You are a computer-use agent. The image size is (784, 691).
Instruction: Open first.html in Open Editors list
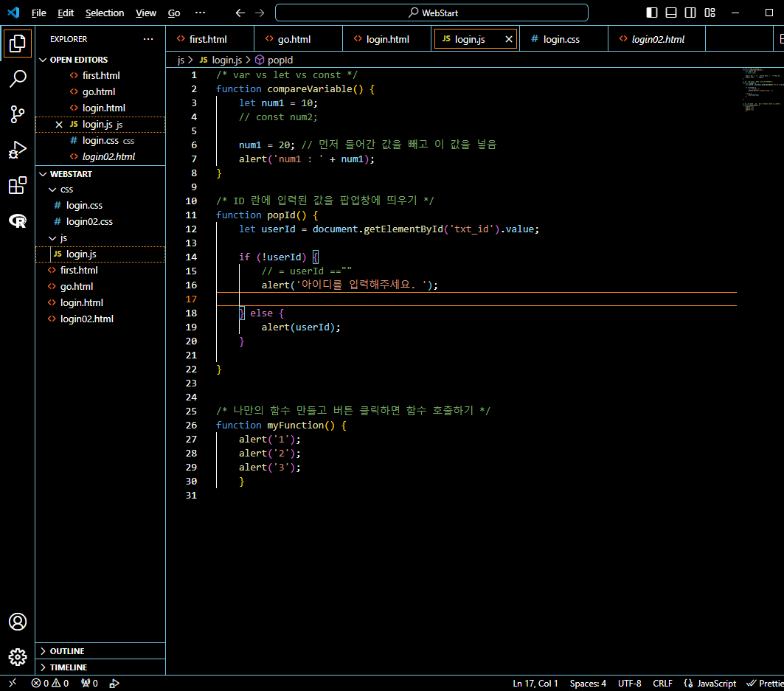tap(100, 75)
